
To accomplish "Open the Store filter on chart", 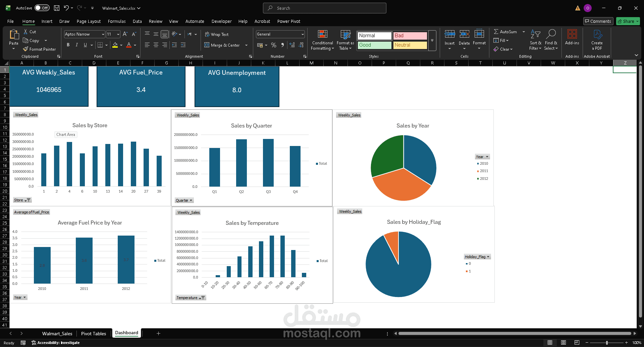I will (x=22, y=200).
